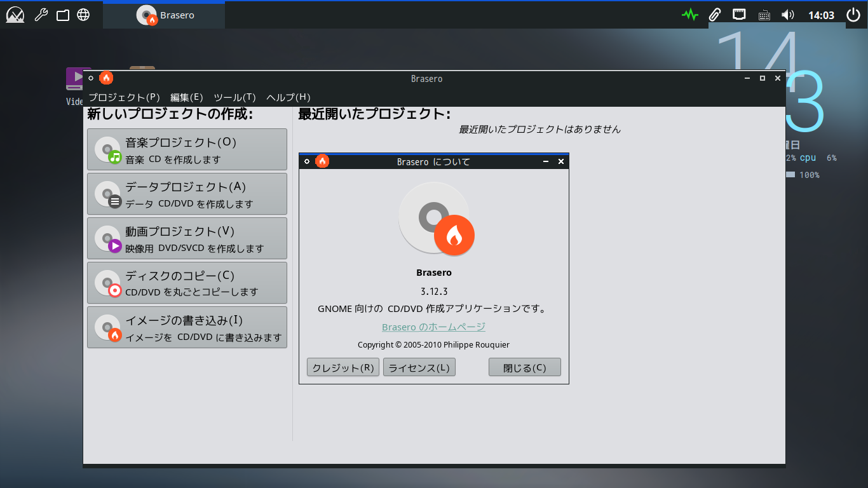
Task: Choose イメージの書き込み(I) option
Action: [187, 327]
